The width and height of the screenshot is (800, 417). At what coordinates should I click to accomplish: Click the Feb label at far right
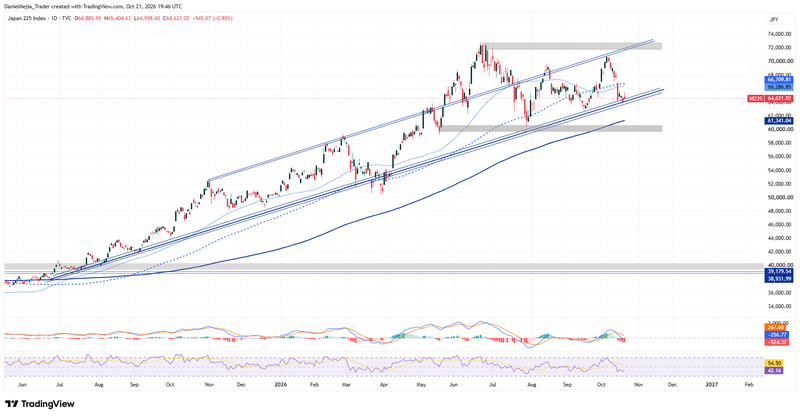[748, 384]
